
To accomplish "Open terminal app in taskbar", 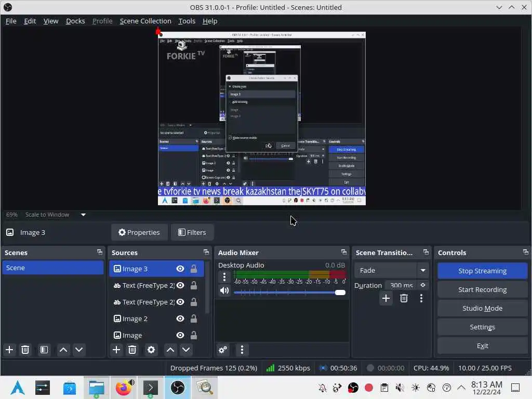I will (x=151, y=388).
